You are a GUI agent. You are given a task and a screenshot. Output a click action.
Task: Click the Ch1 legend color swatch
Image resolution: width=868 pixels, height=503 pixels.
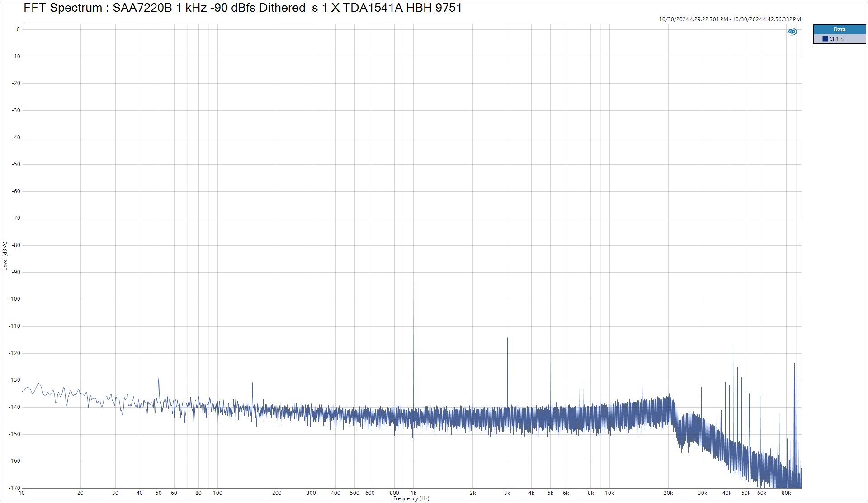pos(825,39)
